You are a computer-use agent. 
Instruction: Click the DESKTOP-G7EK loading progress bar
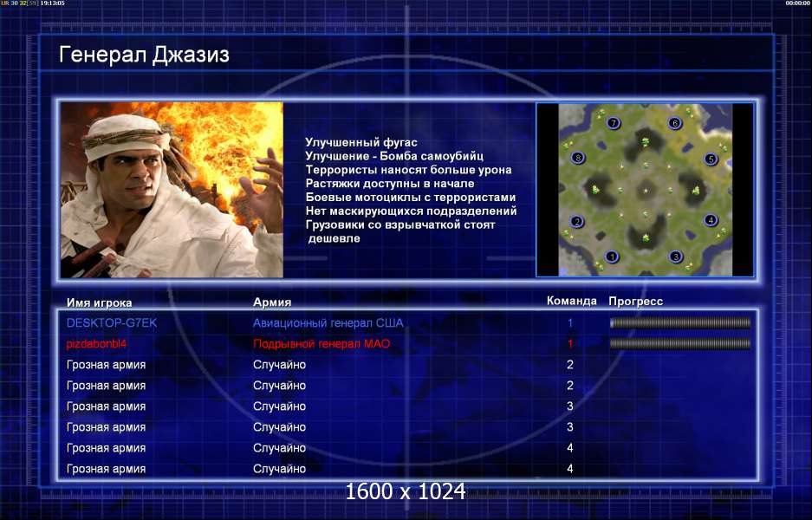tap(680, 323)
